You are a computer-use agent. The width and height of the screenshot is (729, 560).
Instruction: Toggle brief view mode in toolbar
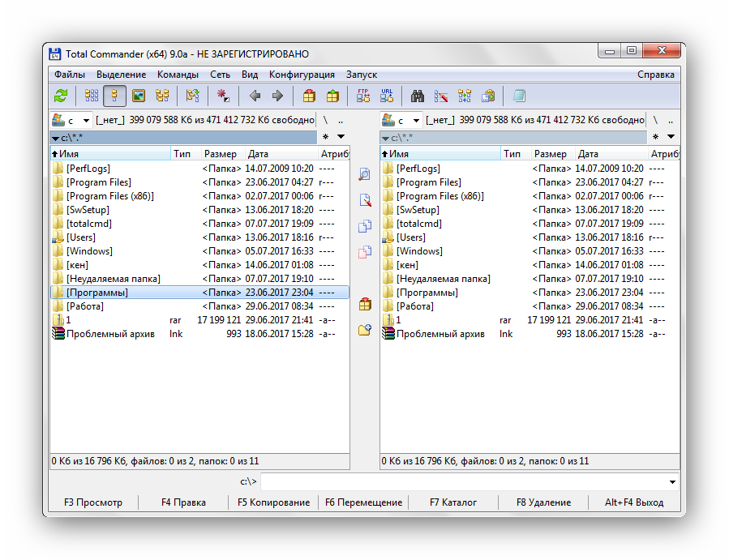pos(91,96)
